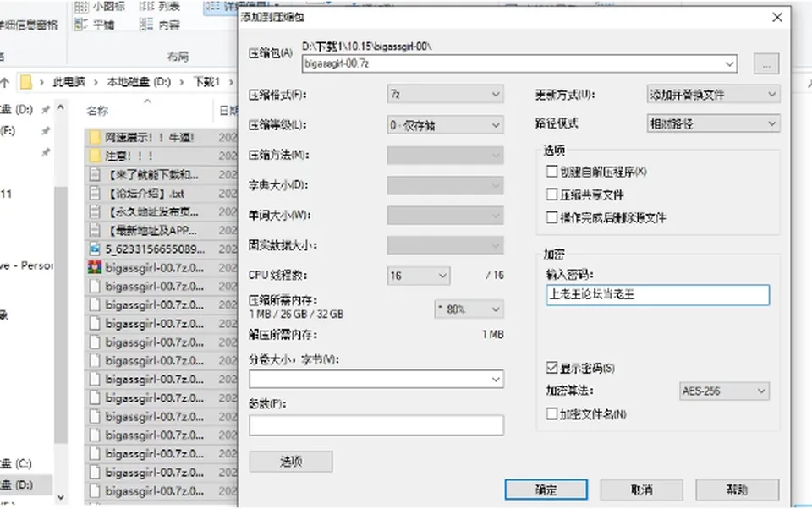Sort files by the 名称 column header

pyautogui.click(x=98, y=110)
